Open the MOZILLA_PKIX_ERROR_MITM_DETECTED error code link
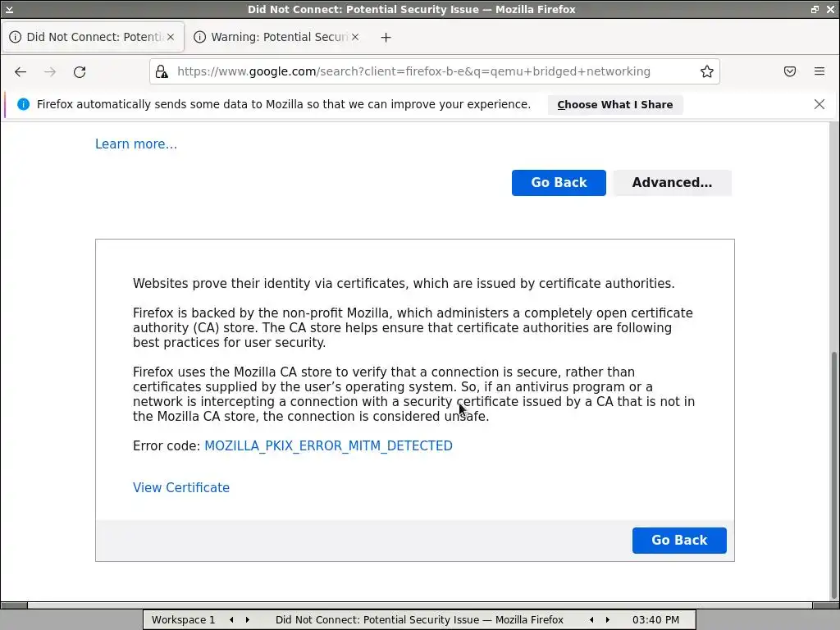Screen dimensions: 840x630 (328, 445)
